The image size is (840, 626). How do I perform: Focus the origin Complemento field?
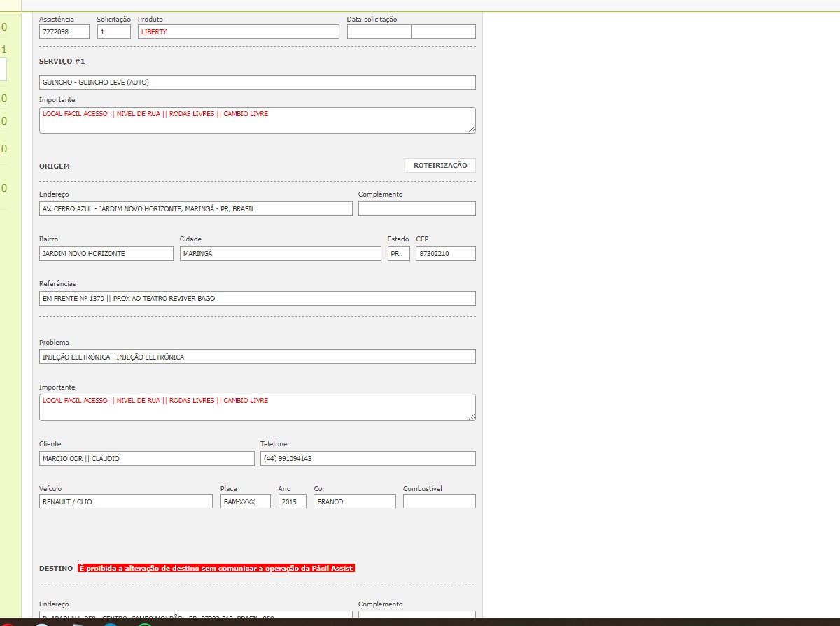coord(416,209)
